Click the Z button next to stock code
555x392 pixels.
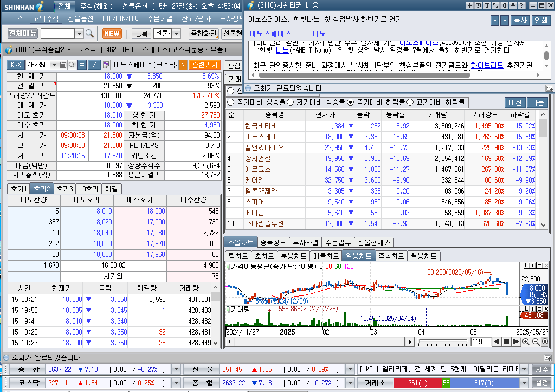click(94, 65)
